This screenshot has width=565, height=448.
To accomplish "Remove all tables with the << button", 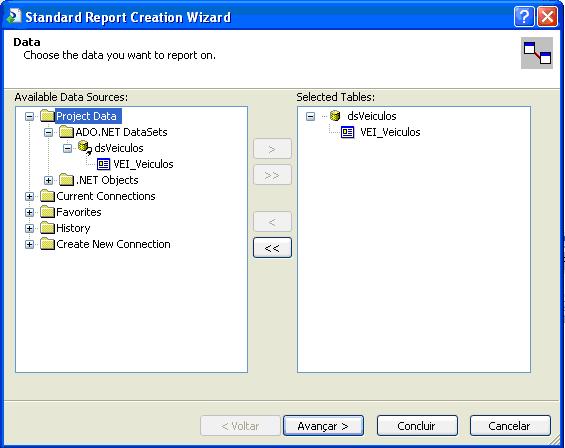I will [272, 248].
